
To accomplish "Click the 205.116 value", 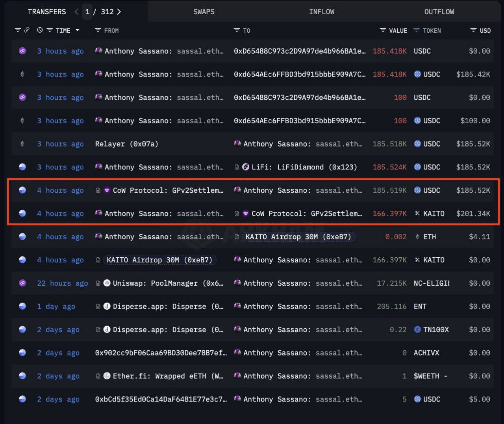I will tap(392, 307).
